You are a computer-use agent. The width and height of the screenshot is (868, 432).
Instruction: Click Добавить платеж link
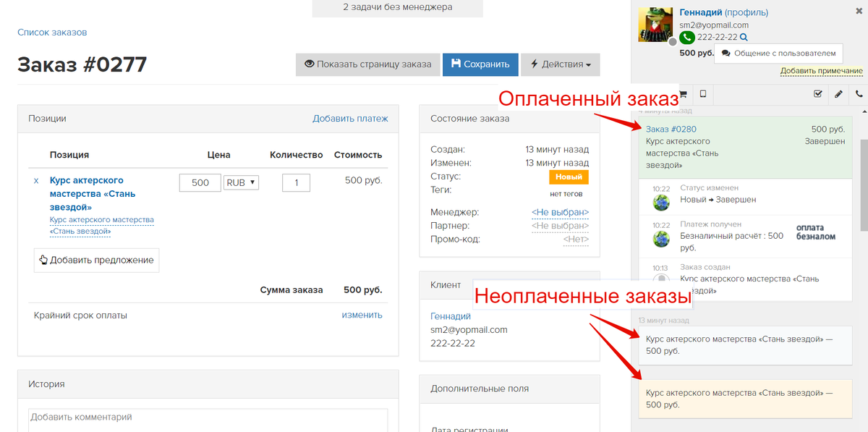(x=350, y=118)
